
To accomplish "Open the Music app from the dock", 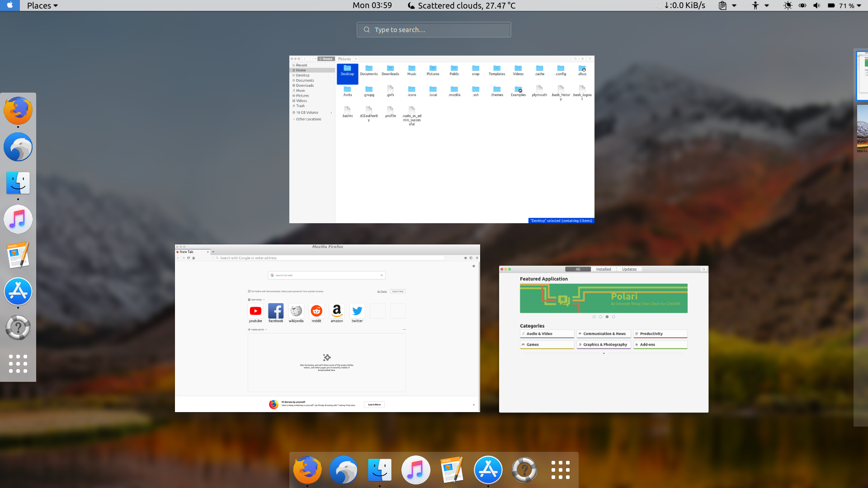I will [415, 469].
